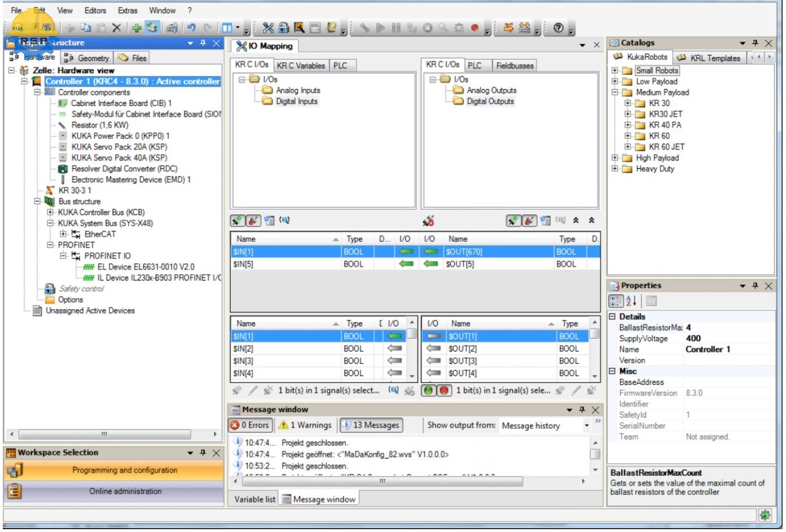
Task: Toggle the 1 Warnings filter button
Action: [x=305, y=425]
